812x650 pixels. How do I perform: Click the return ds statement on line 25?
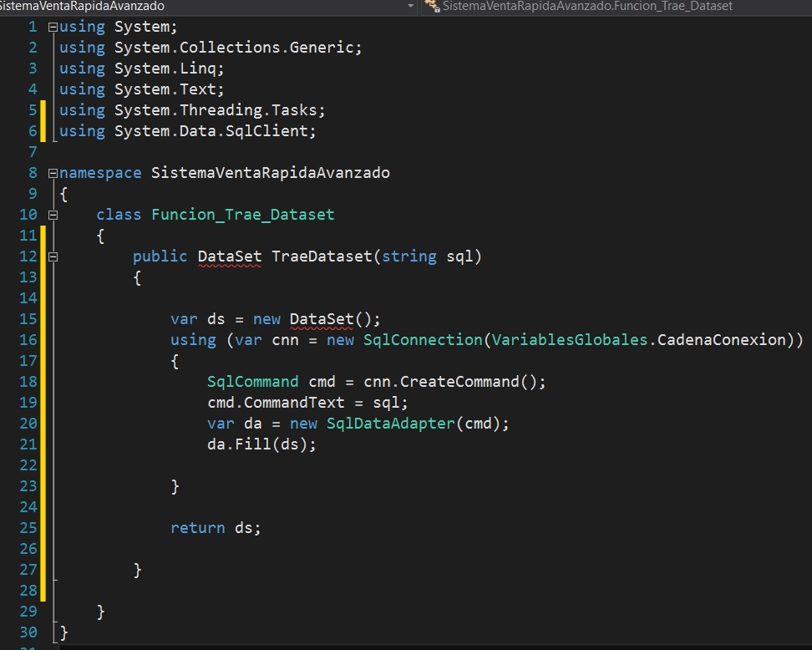214,527
